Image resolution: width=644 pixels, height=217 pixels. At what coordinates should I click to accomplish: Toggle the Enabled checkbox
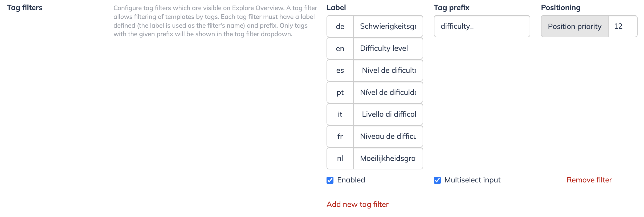click(x=330, y=180)
